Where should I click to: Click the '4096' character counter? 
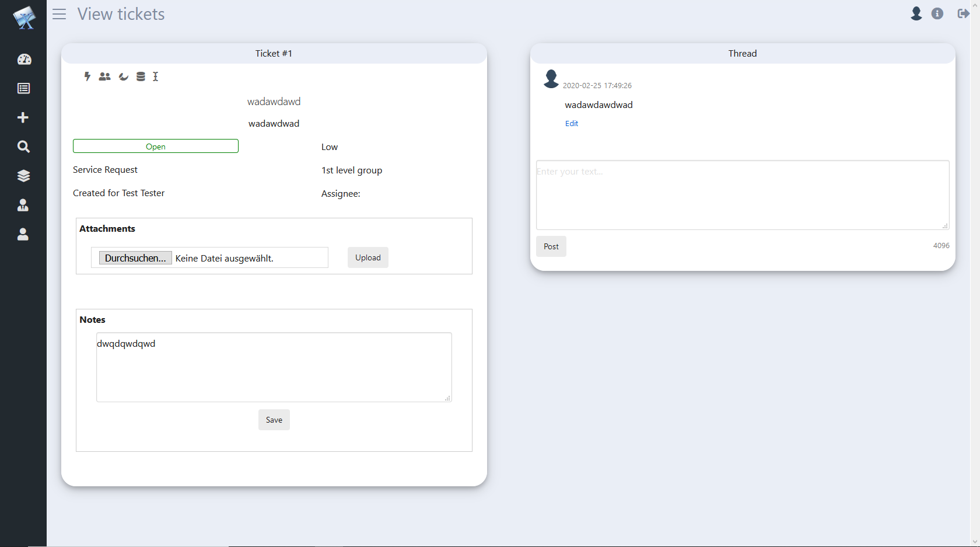(x=942, y=246)
